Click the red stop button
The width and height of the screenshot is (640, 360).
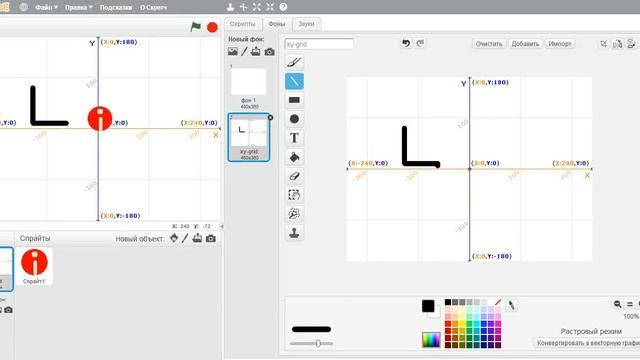[212, 27]
